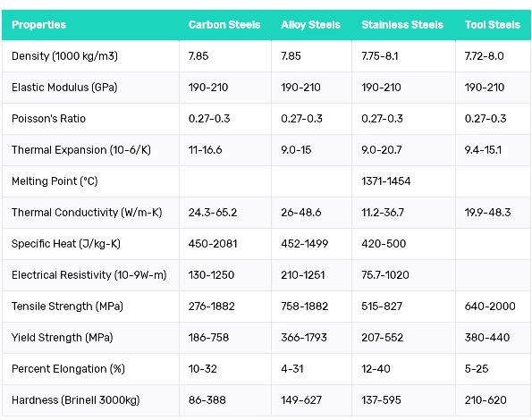Select Tensile Strength tool steel value 640-2000

490,307
